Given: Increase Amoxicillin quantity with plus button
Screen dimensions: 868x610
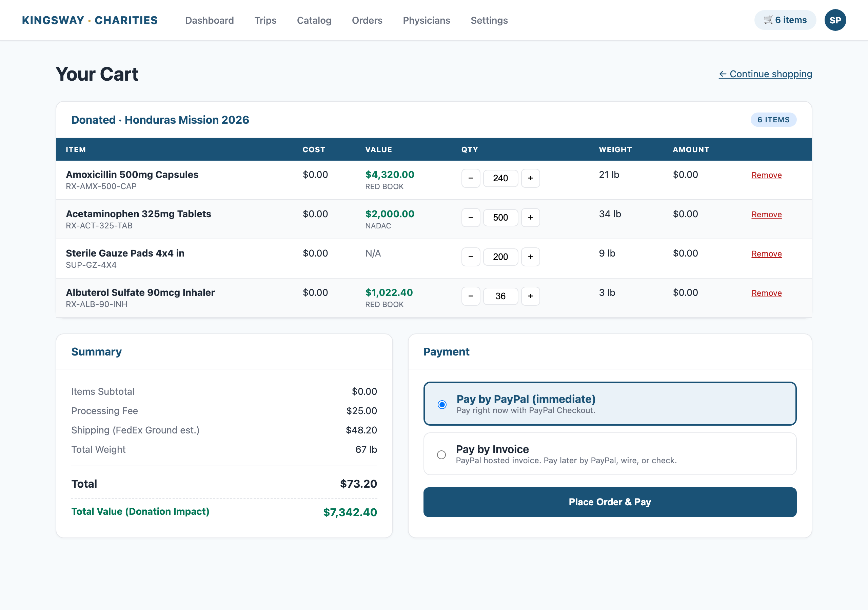Looking at the screenshot, I should click(530, 178).
